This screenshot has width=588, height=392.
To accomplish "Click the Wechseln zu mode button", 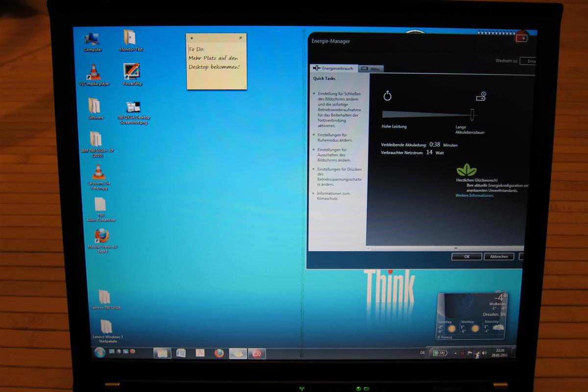I will [528, 61].
